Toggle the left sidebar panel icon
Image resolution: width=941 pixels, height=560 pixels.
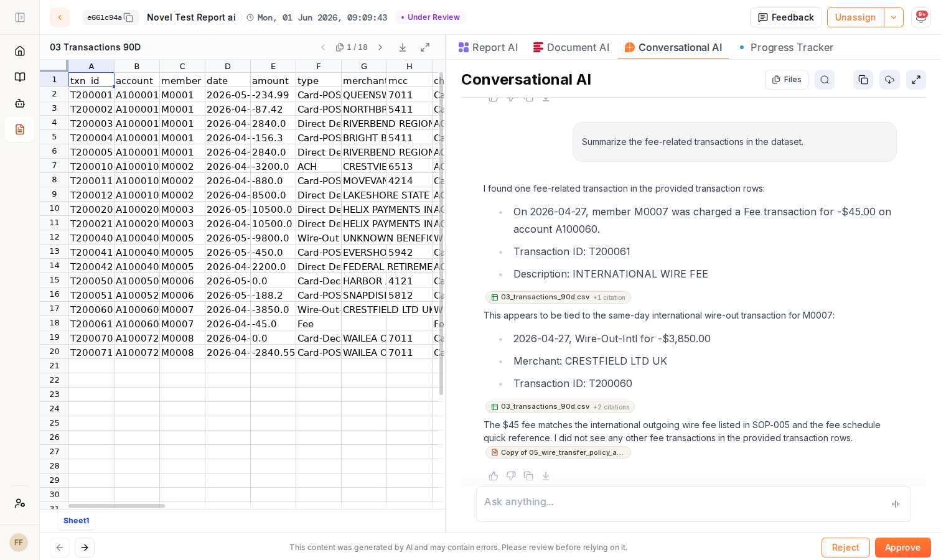20,17
